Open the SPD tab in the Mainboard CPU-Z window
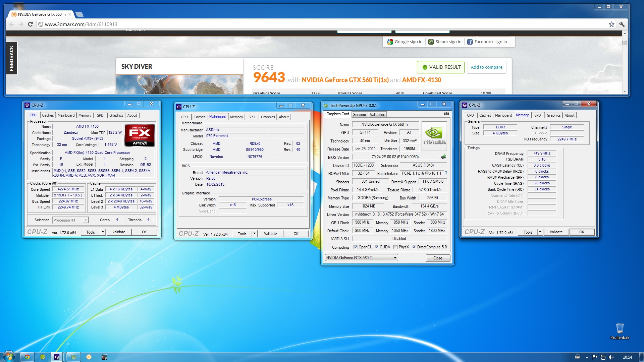644x362 pixels. pyautogui.click(x=252, y=117)
